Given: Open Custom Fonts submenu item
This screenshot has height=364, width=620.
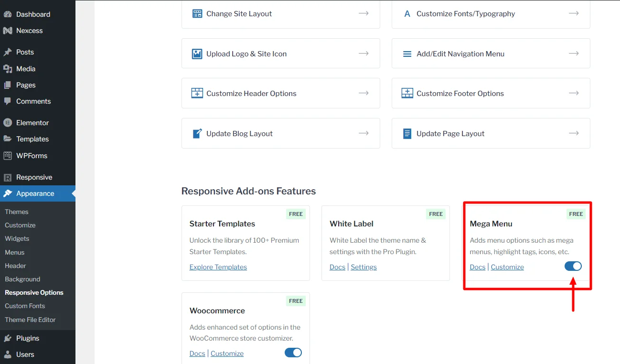Looking at the screenshot, I should [x=25, y=306].
